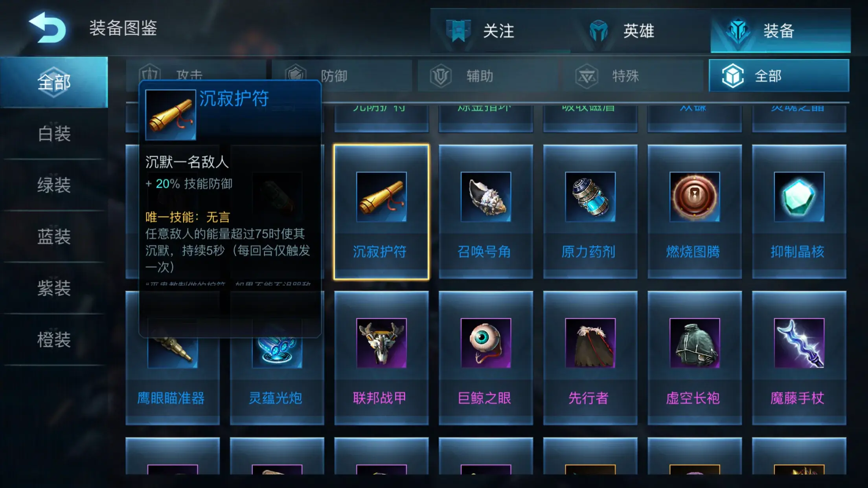Select the 抑制晶核 crystal item icon
Screen dimensions: 868x488
pyautogui.click(x=799, y=197)
